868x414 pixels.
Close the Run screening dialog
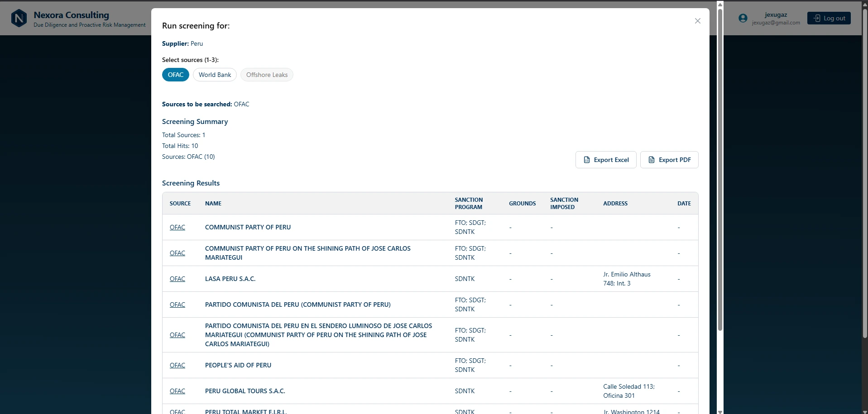(697, 21)
